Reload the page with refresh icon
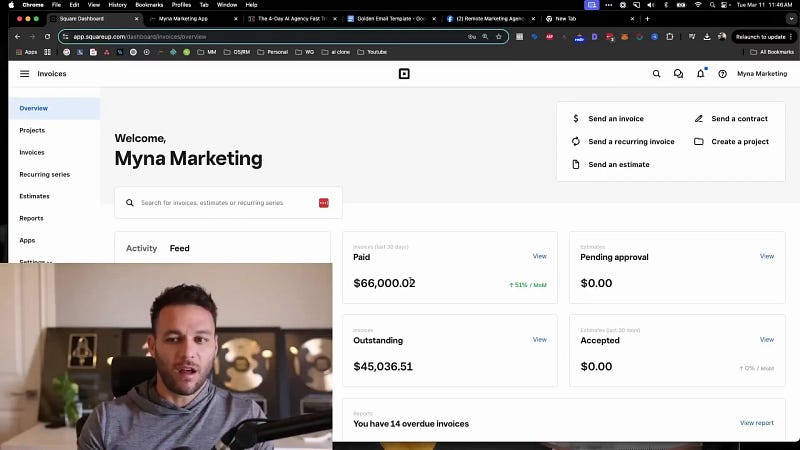This screenshot has height=450, width=800. click(47, 37)
